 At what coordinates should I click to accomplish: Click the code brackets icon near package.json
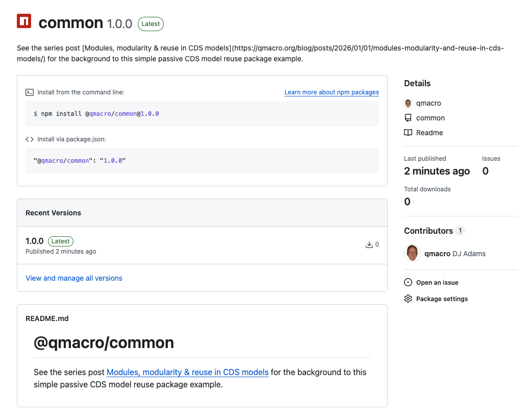[x=29, y=139]
